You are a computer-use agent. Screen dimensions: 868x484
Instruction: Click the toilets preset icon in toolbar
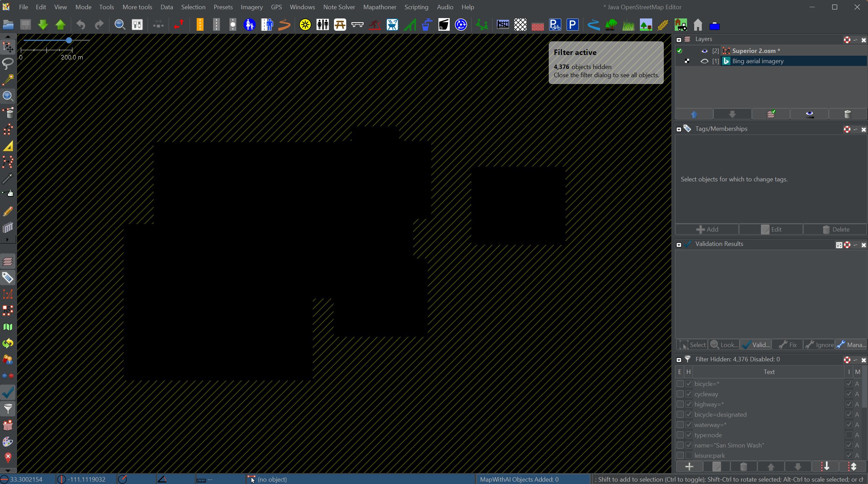322,25
